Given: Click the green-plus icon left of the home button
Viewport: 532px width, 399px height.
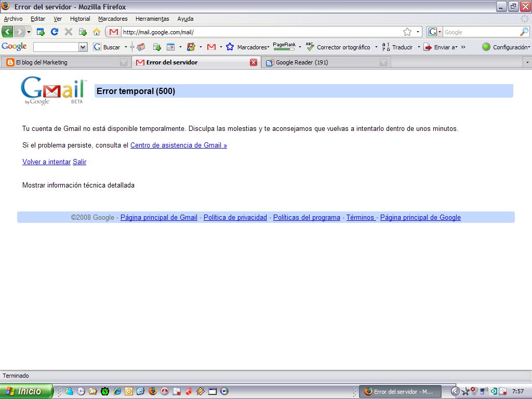Looking at the screenshot, I should pyautogui.click(x=83, y=32).
